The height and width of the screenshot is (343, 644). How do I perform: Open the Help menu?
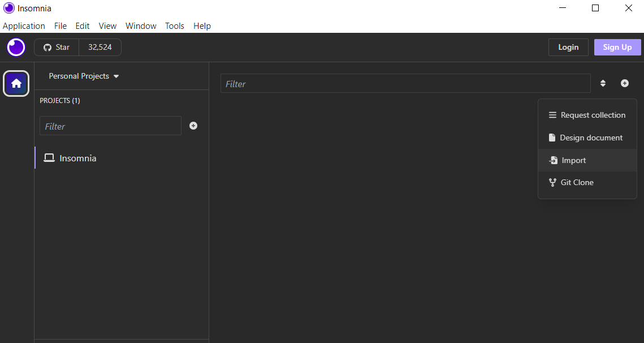[x=202, y=26]
